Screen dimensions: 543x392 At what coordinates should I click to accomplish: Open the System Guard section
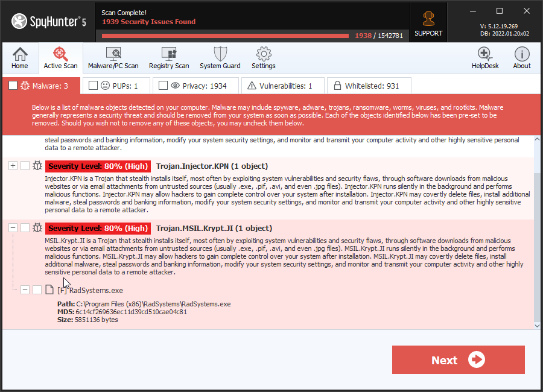tap(220, 58)
